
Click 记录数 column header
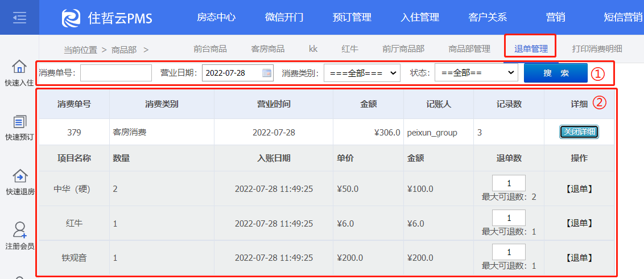click(x=509, y=104)
